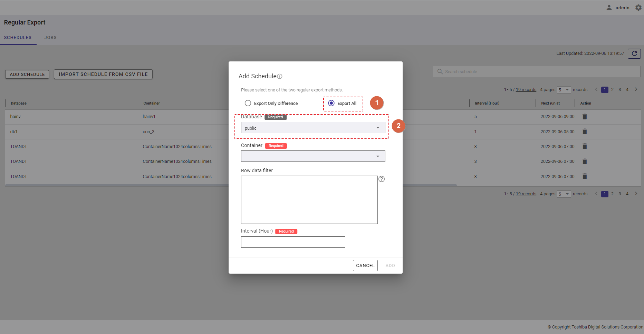Click the hainv1 container cell

coord(149,117)
